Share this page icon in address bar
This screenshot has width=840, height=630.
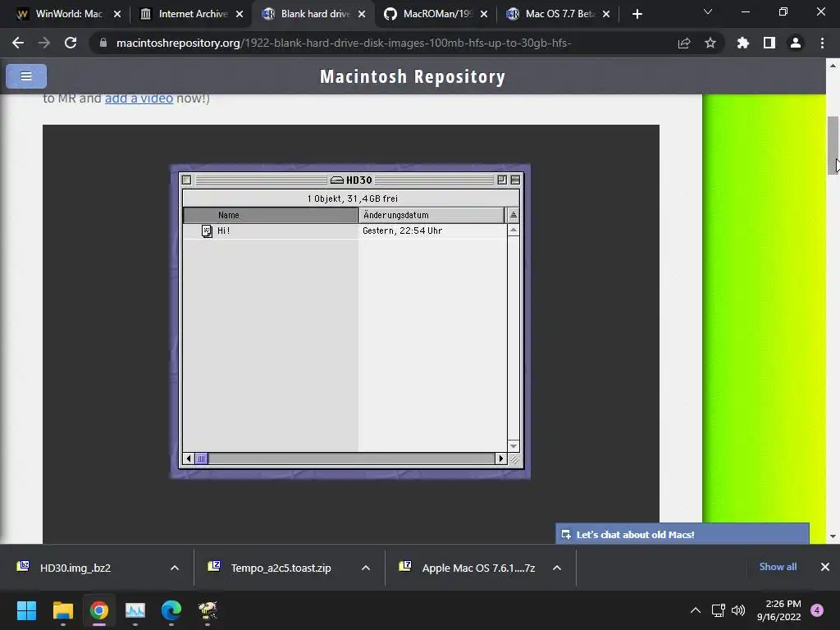[x=683, y=43]
